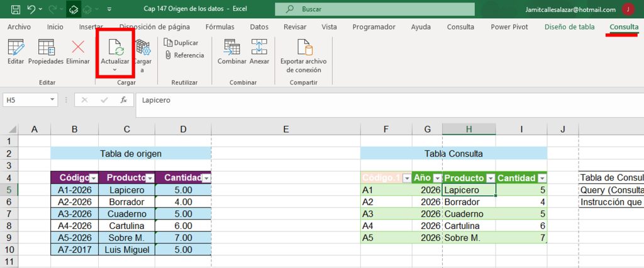
Task: Select the A5-2026 code cell
Action: pyautogui.click(x=74, y=238)
